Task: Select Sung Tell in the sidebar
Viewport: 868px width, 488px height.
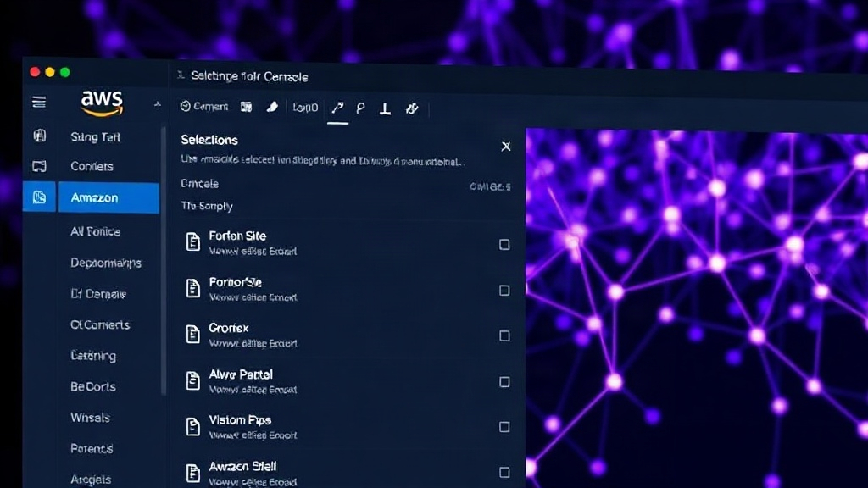Action: [95, 136]
